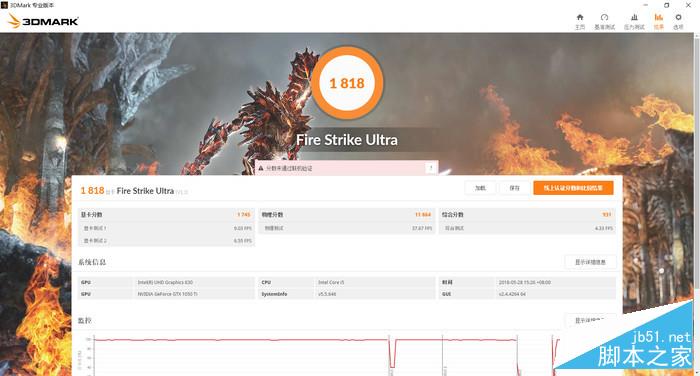
Task: Click the 3DMark logo in header
Action: (43, 21)
